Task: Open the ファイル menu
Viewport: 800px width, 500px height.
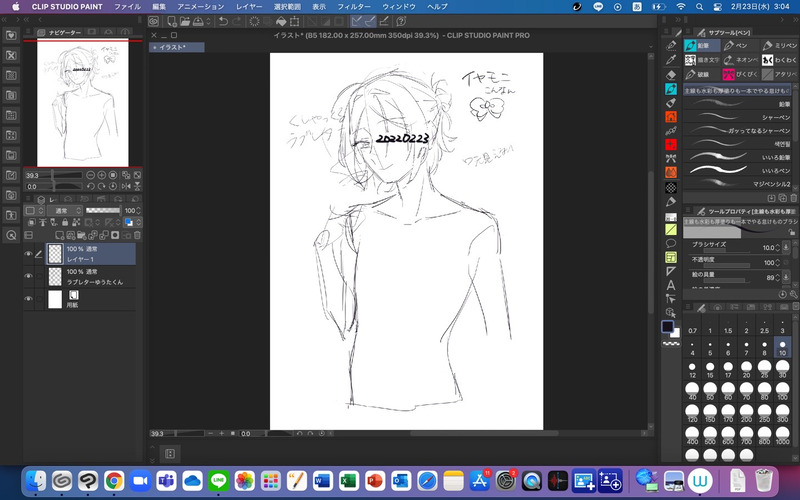Action: [127, 7]
